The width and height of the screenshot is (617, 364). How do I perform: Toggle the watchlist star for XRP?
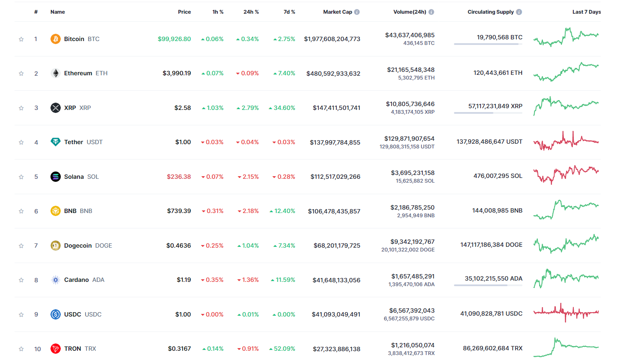[x=21, y=108]
